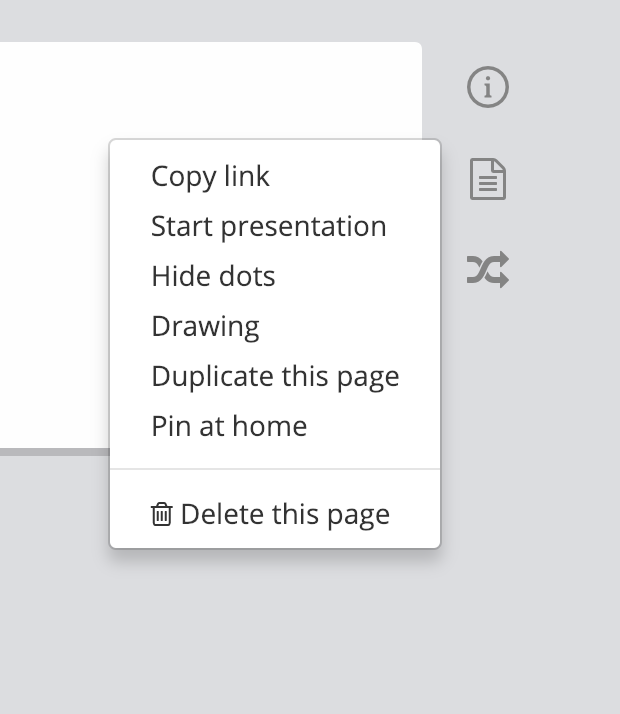Toggle Hide dots option
This screenshot has width=620, height=714.
click(x=213, y=276)
